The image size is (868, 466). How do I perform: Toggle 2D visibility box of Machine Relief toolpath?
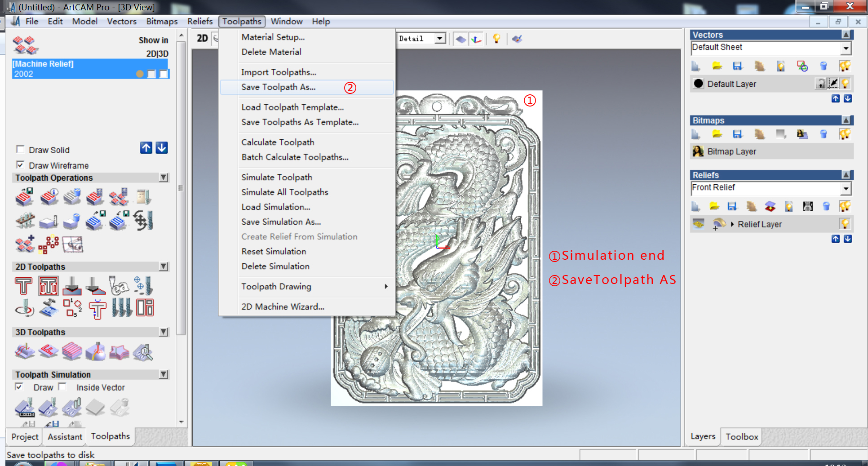151,74
